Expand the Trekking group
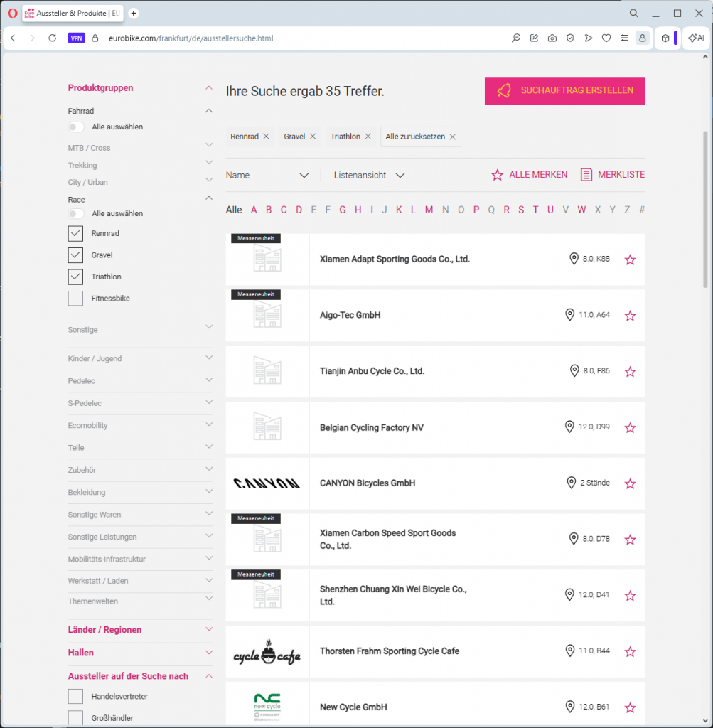Image resolution: width=713 pixels, height=728 pixels. (209, 163)
